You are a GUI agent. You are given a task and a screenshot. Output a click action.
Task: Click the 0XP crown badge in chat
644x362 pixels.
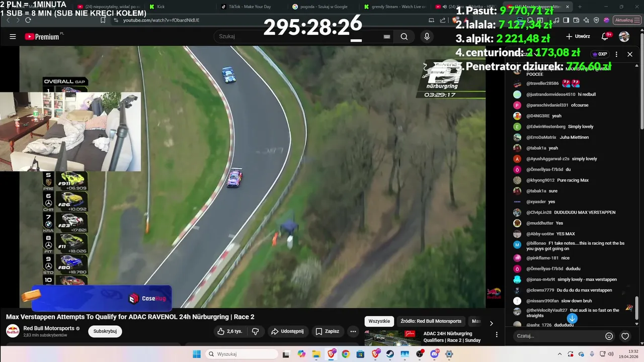pyautogui.click(x=600, y=54)
